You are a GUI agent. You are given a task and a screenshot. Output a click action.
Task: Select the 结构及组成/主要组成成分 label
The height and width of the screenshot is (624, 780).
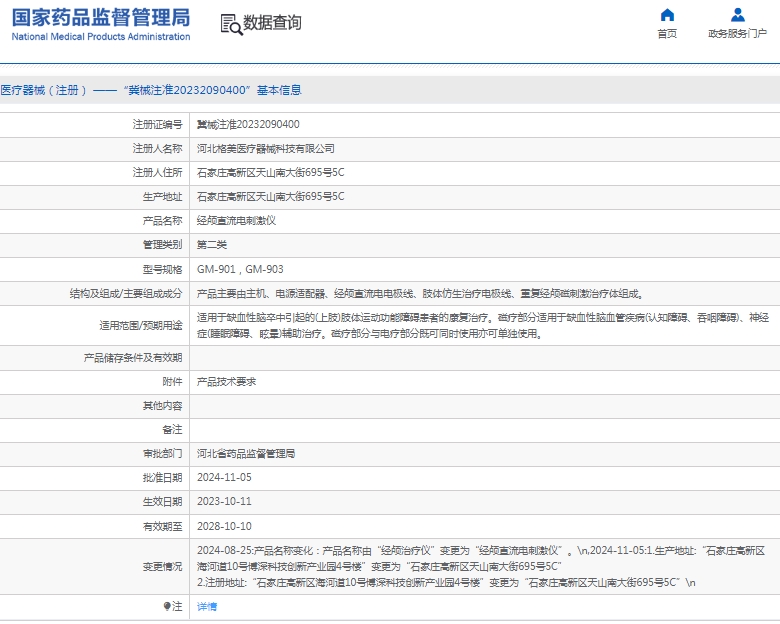point(126,294)
